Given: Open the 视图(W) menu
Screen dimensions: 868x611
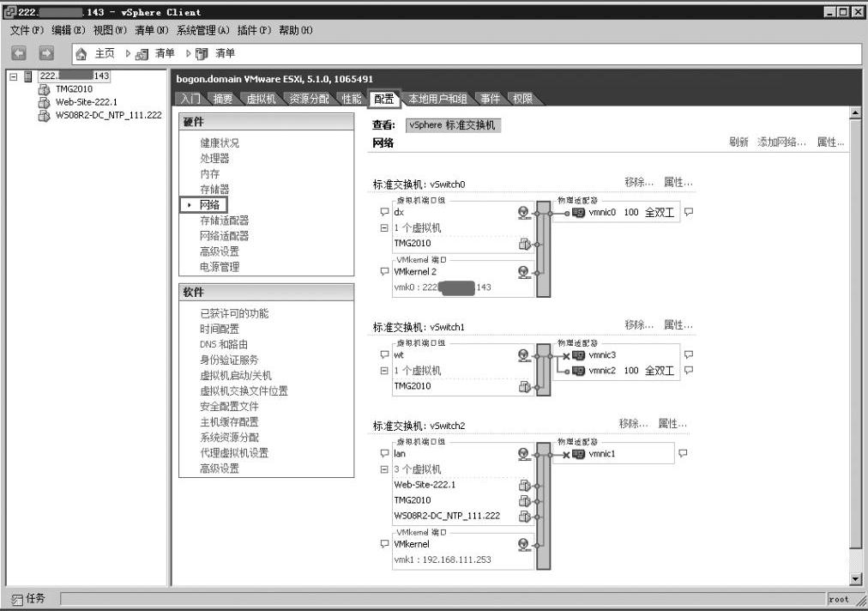Looking at the screenshot, I should pos(110,31).
